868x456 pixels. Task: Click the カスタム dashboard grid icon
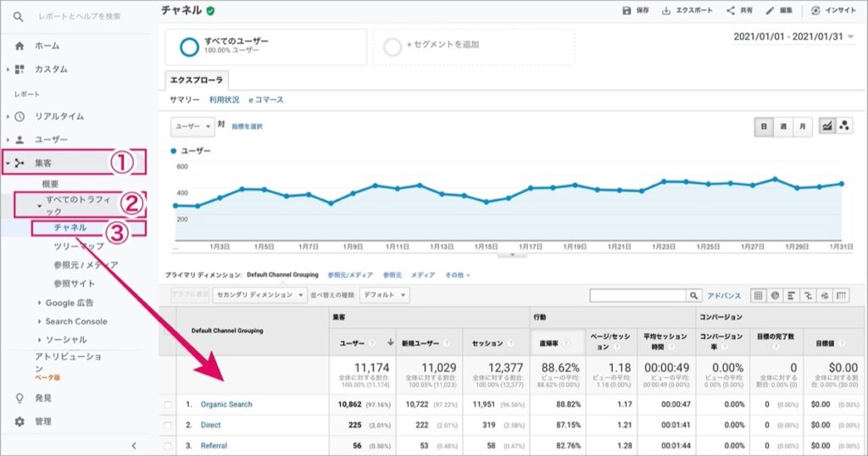tap(19, 70)
